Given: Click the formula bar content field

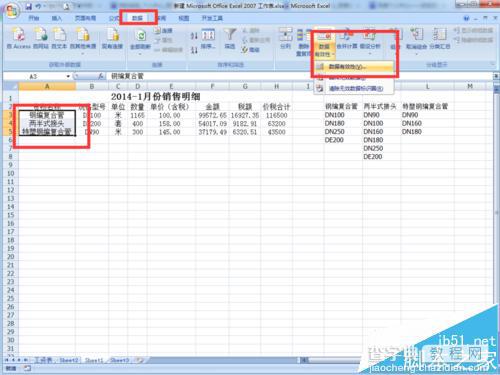Looking at the screenshot, I should [x=300, y=77].
